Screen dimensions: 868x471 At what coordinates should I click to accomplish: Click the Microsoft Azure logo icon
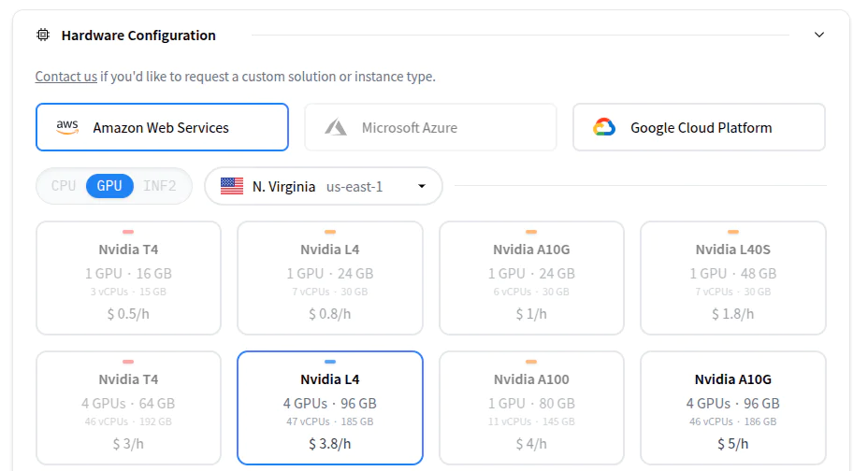pos(336,127)
